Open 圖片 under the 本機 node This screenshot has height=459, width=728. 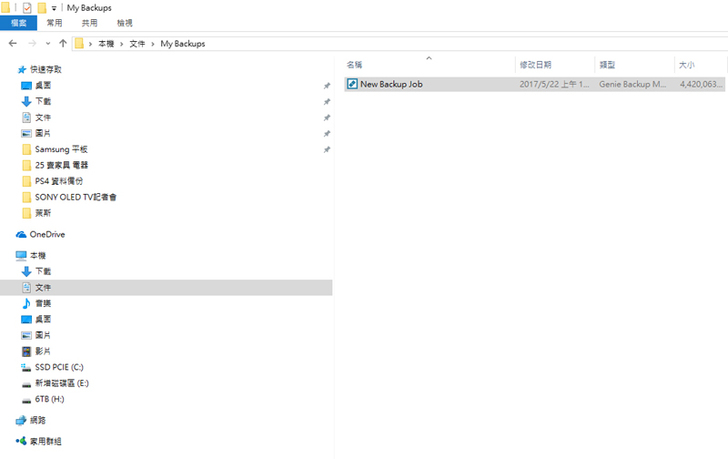coord(43,335)
